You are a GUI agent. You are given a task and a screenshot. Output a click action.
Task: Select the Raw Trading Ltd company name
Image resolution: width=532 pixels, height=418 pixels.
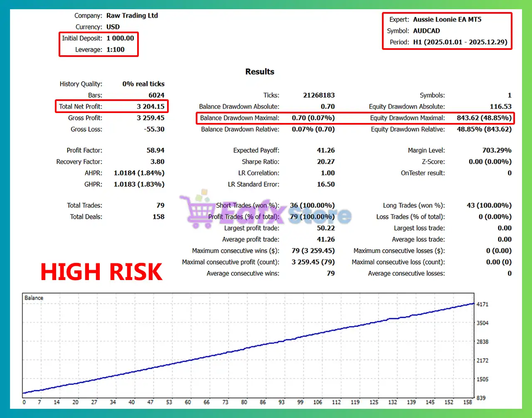point(132,15)
